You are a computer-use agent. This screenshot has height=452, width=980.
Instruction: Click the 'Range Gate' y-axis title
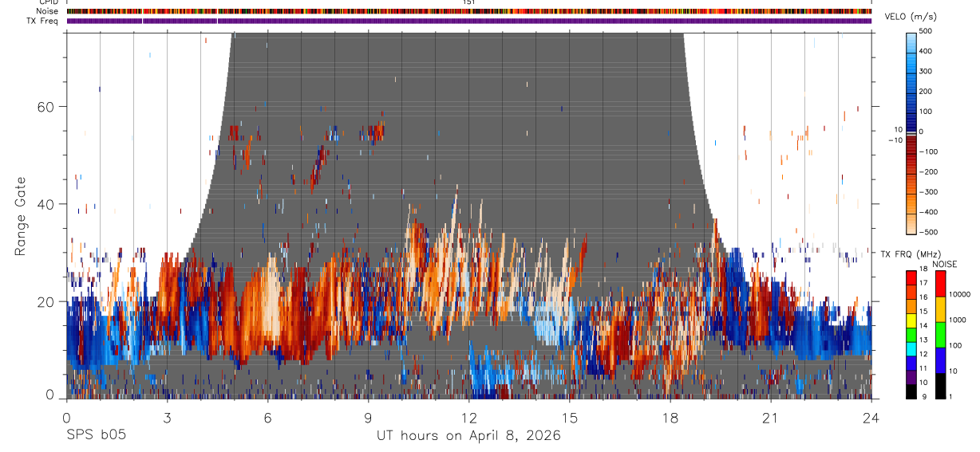tap(22, 215)
